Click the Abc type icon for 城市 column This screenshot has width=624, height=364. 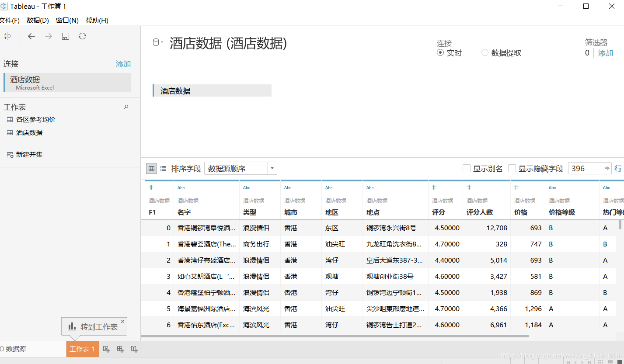[x=288, y=188]
